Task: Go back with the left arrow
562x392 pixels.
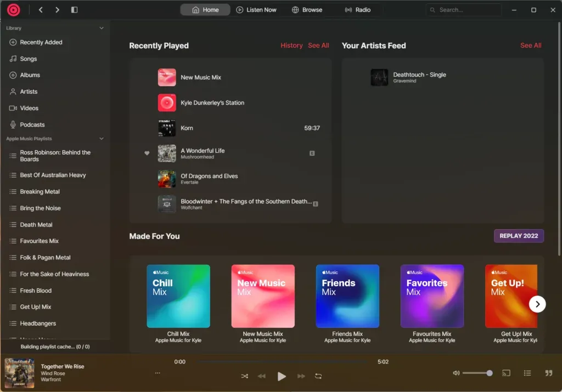Action: tap(41, 10)
